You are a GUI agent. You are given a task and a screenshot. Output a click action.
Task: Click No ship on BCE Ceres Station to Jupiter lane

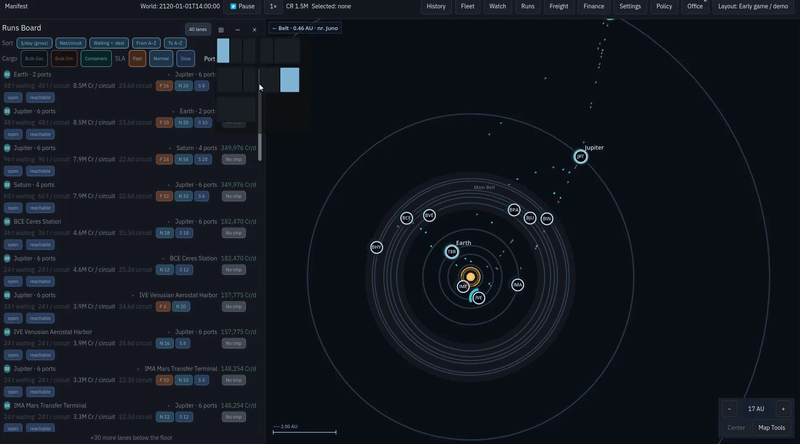(x=234, y=233)
